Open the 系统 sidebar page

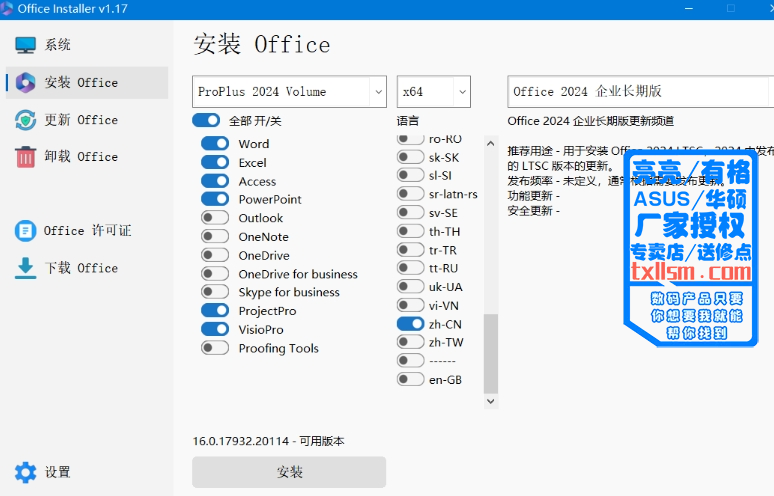click(x=87, y=45)
